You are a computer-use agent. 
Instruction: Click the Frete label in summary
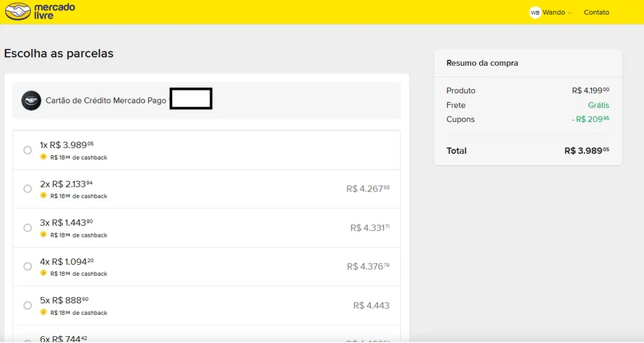click(456, 106)
